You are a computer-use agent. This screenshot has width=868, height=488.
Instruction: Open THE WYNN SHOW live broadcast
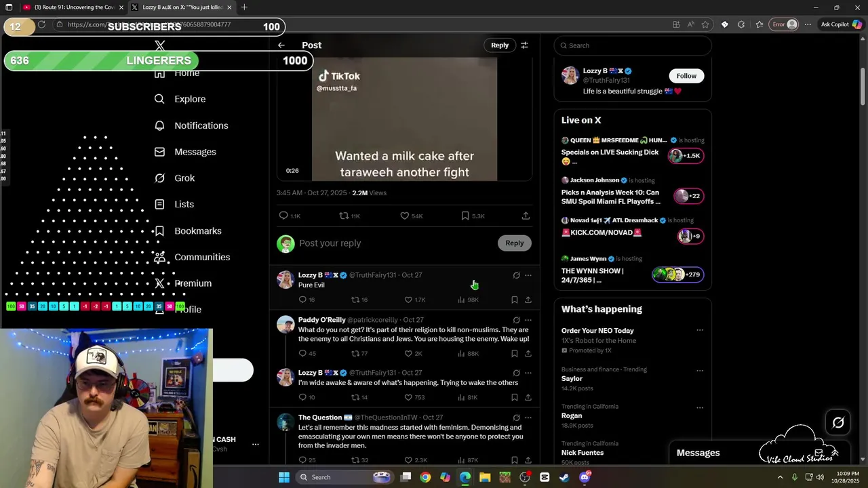point(633,270)
